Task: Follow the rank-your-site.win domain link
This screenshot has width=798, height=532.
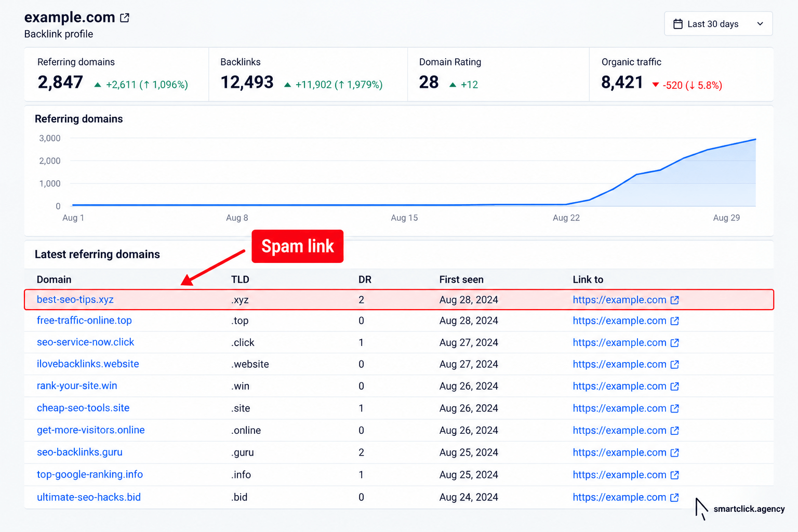Action: (x=77, y=385)
